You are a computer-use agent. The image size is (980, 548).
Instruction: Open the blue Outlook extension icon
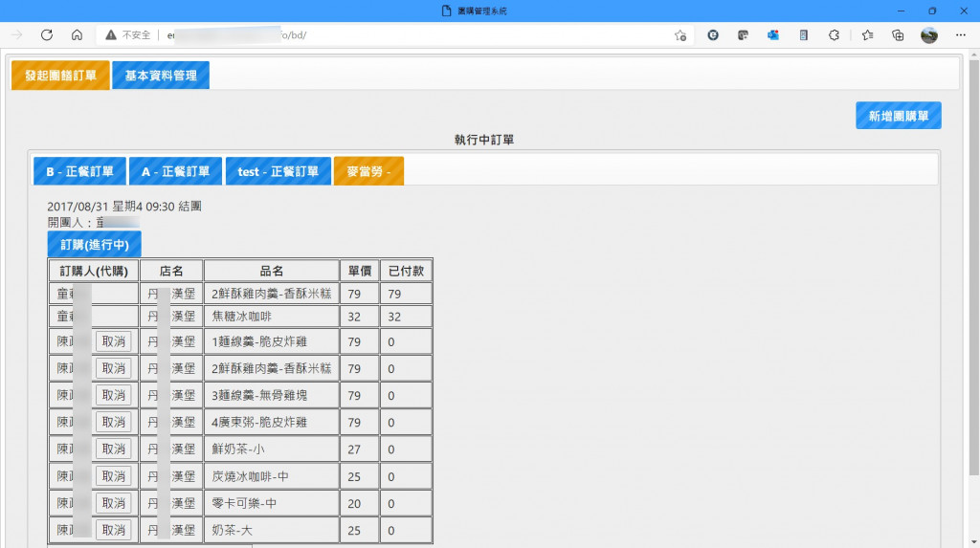[x=773, y=35]
